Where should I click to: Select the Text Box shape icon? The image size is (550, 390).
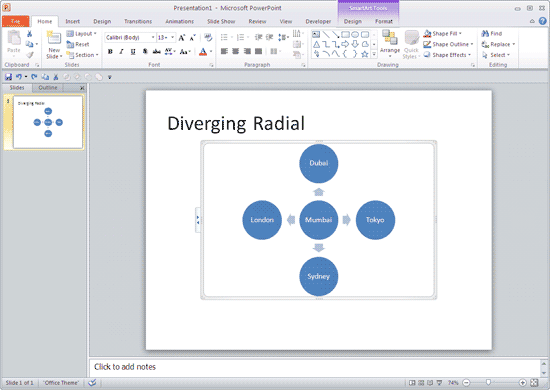pyautogui.click(x=316, y=34)
